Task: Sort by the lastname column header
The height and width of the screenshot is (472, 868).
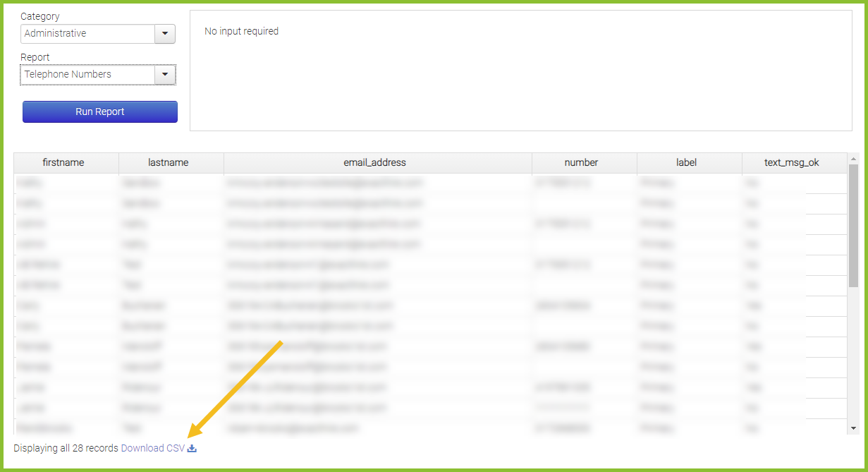Action: coord(171,163)
